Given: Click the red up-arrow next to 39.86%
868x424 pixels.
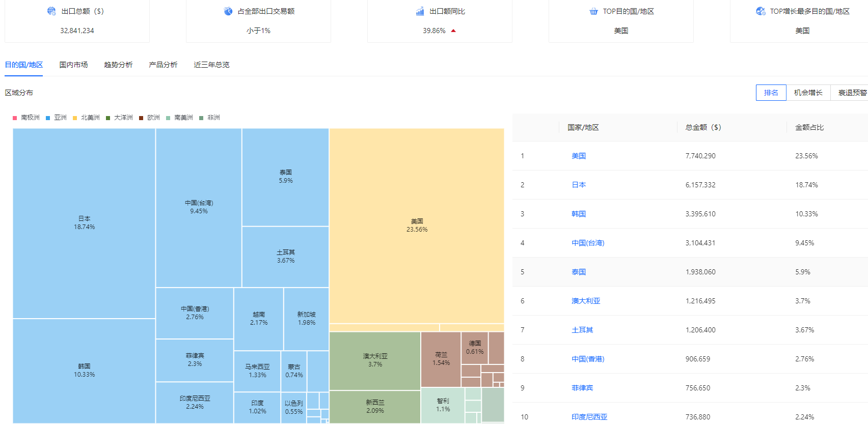Looking at the screenshot, I should [x=453, y=31].
